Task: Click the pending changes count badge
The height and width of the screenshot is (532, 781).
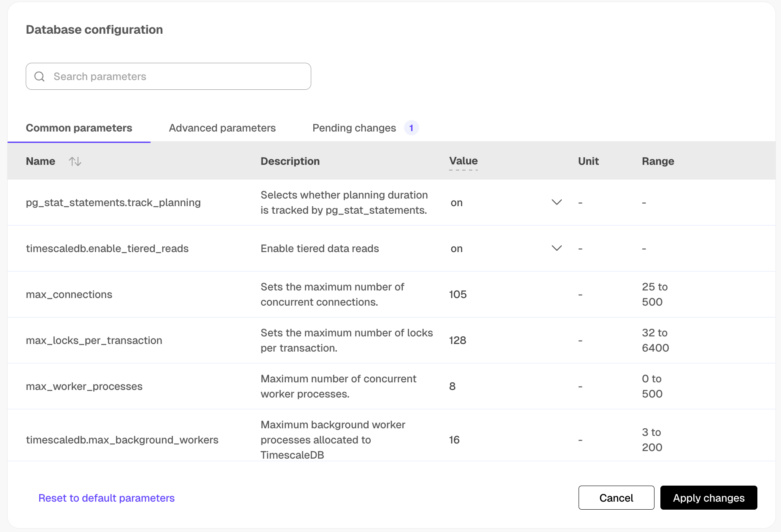Action: 411,128
